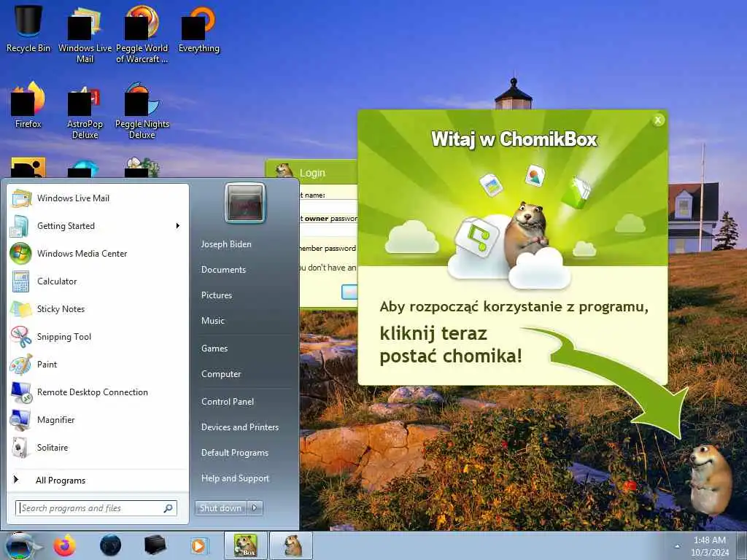Open Everything desktop shortcut

pyautogui.click(x=198, y=29)
